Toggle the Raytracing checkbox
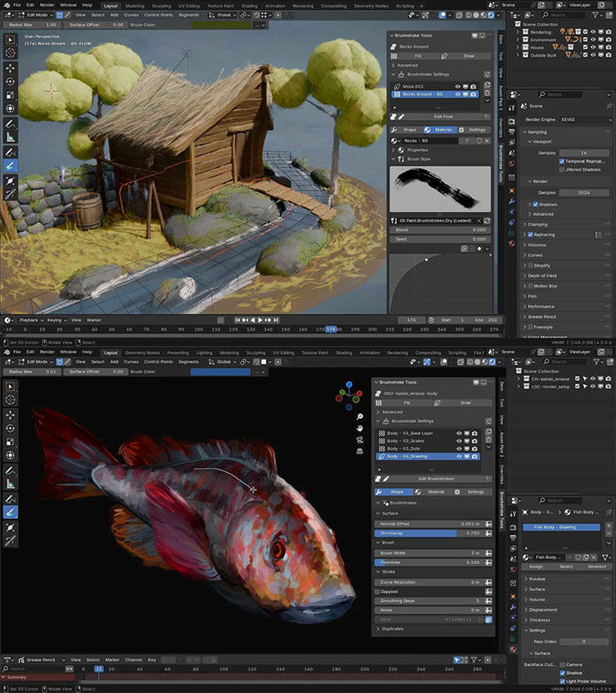 pyautogui.click(x=531, y=235)
